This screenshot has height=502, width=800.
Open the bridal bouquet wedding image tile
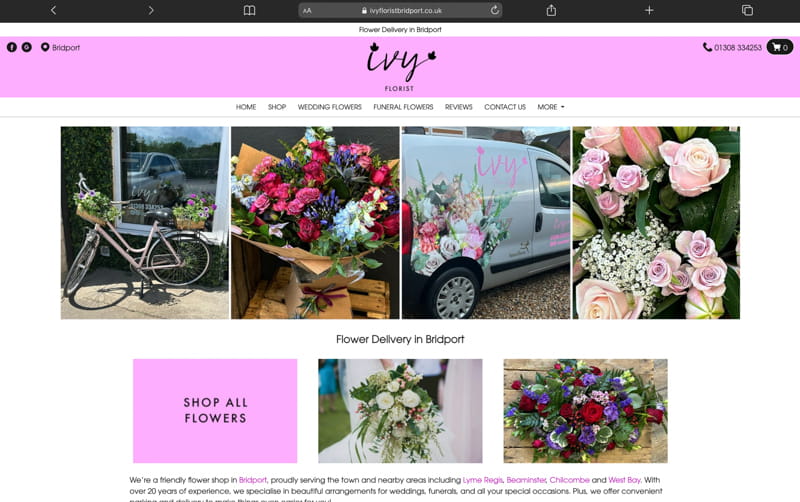click(x=400, y=411)
